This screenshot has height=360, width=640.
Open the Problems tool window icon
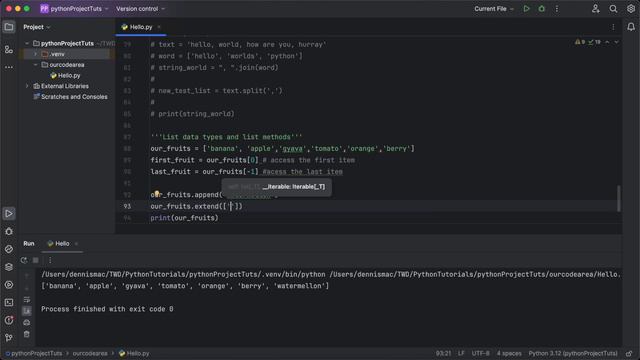[x=9, y=320]
